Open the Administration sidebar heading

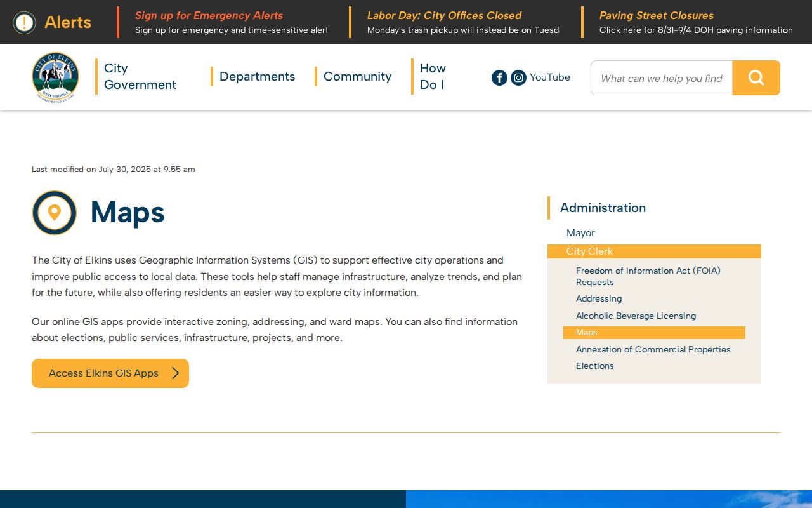coord(603,208)
